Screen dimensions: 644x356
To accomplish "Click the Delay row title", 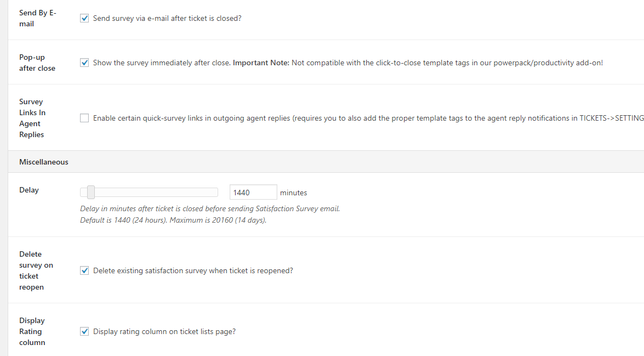I will (x=29, y=190).
